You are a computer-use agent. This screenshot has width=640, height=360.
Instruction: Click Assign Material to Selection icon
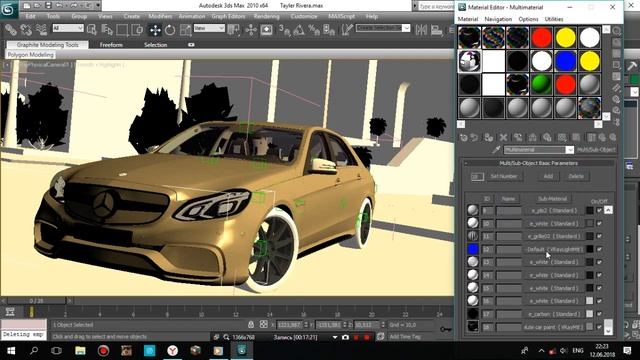pos(489,138)
